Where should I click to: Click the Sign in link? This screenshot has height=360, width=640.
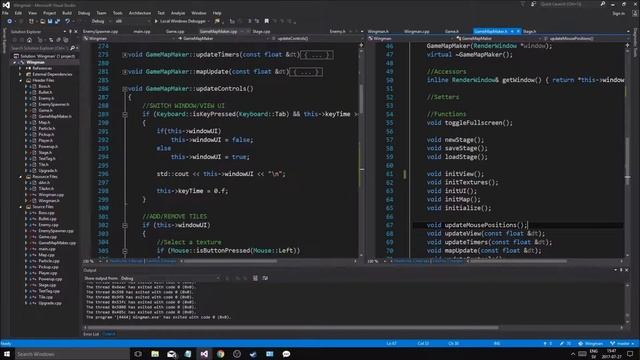[618, 13]
